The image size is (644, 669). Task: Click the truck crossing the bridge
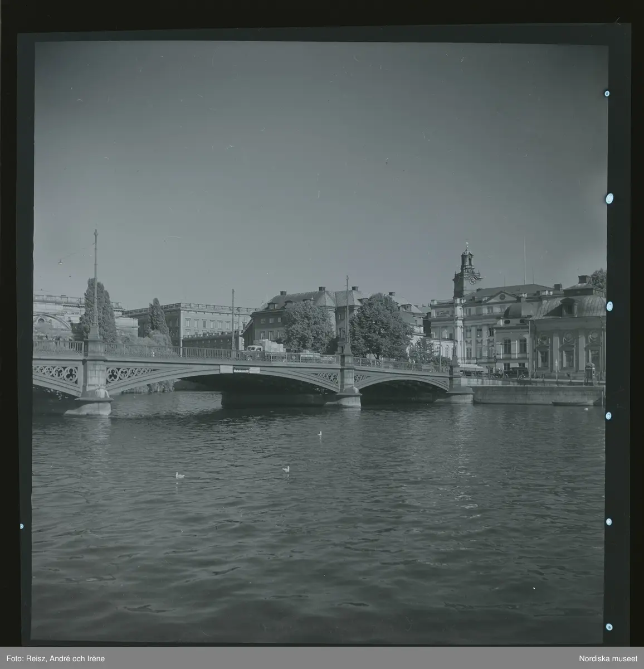(266, 347)
